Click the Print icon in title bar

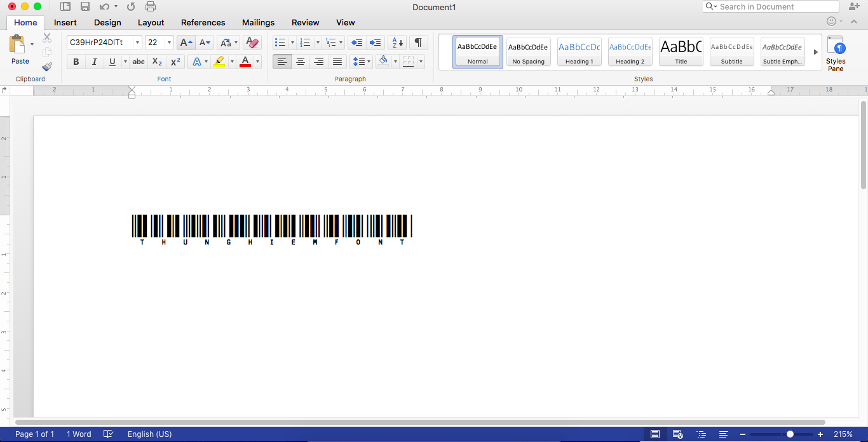pyautogui.click(x=151, y=7)
